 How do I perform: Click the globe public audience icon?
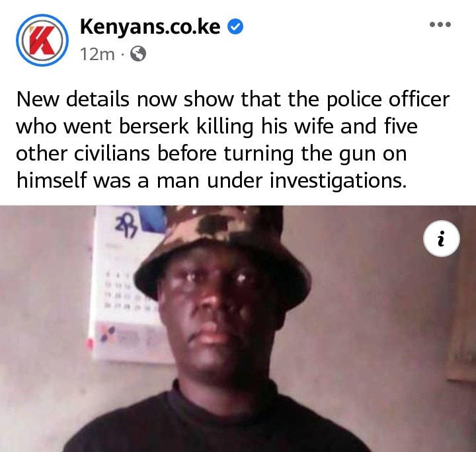(x=138, y=55)
